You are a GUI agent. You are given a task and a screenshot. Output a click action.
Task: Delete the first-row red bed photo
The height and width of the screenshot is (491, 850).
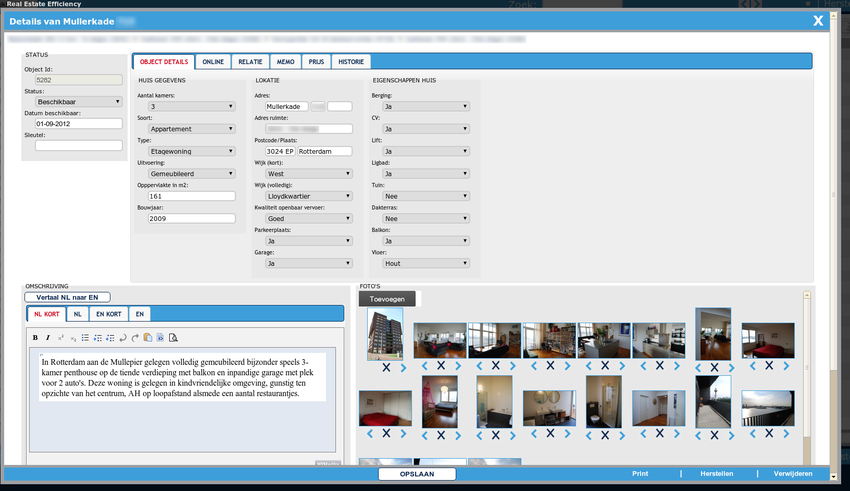(769, 366)
